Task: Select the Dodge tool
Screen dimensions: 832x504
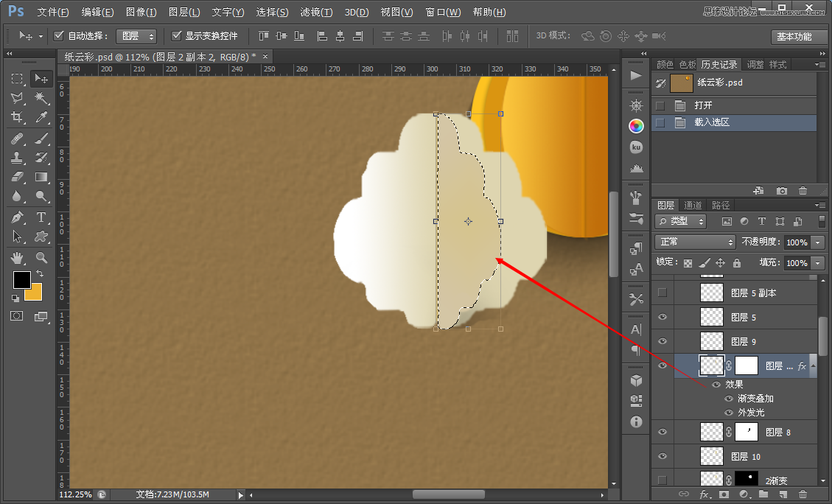Action: (41, 196)
